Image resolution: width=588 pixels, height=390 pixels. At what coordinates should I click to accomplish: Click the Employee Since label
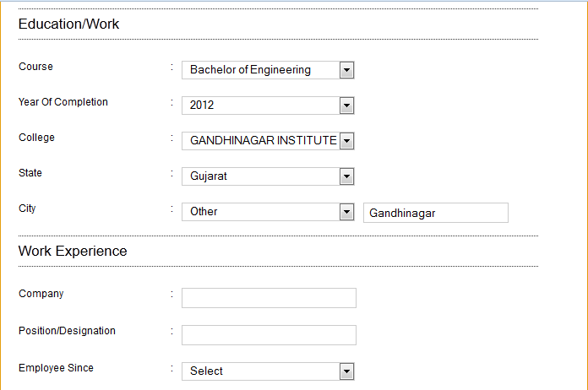[56, 368]
